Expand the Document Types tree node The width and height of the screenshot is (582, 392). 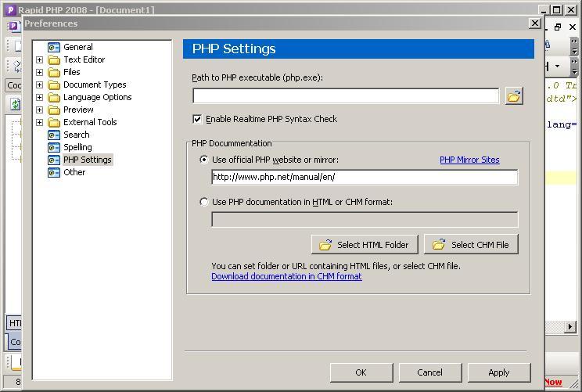[x=39, y=85]
